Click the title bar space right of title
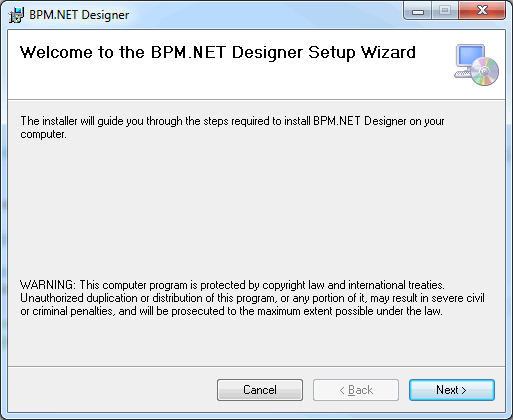Viewport: 513px width, 420px height. click(265, 15)
